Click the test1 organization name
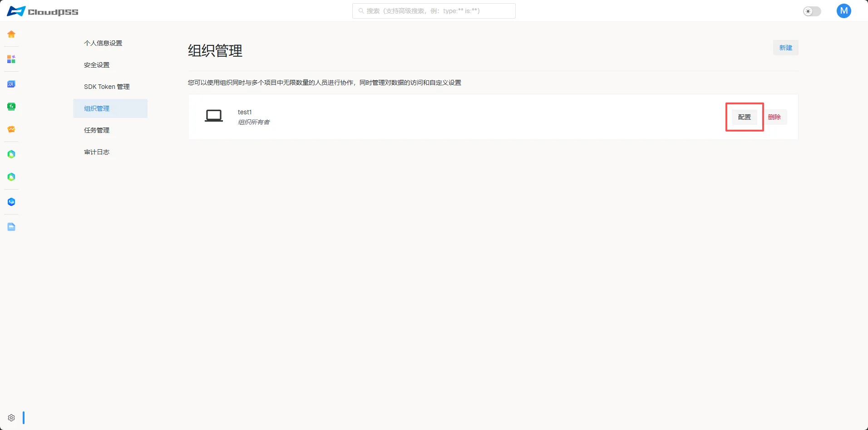 [x=245, y=112]
